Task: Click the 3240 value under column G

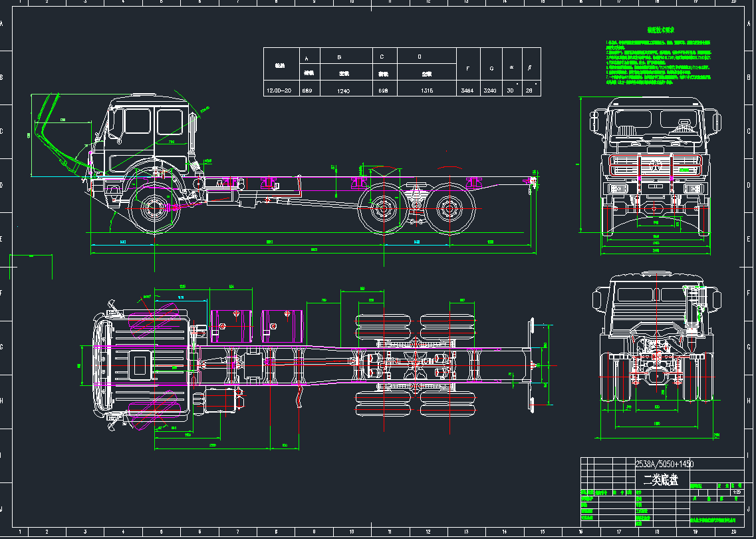Action: [491, 90]
